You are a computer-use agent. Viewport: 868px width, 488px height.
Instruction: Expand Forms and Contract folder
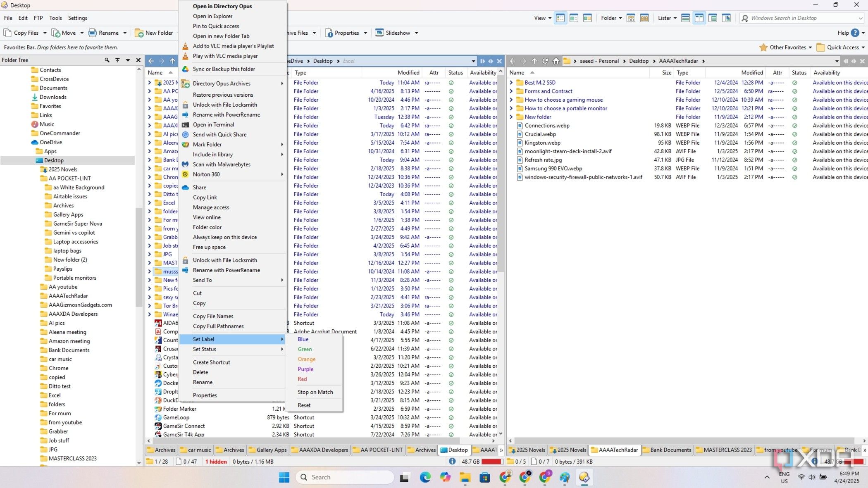click(x=511, y=91)
